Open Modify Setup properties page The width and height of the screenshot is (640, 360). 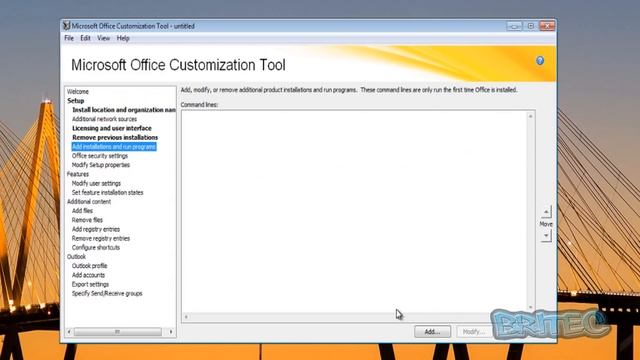coord(101,165)
